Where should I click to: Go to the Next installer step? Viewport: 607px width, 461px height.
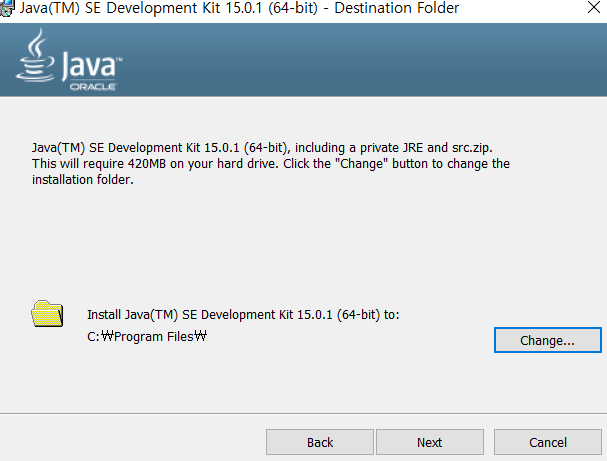point(430,442)
